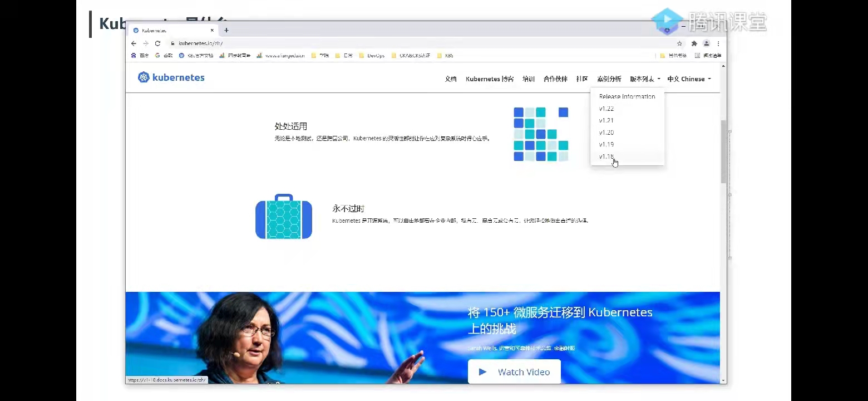Viewport: 868px width, 401px height.
Task: Reload the Kubernetes page
Action: pos(157,43)
